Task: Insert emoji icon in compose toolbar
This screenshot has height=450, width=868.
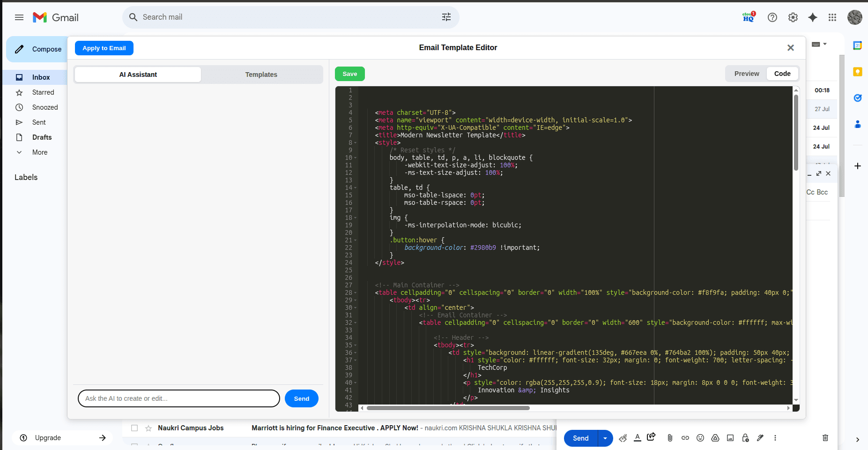Action: click(x=700, y=438)
